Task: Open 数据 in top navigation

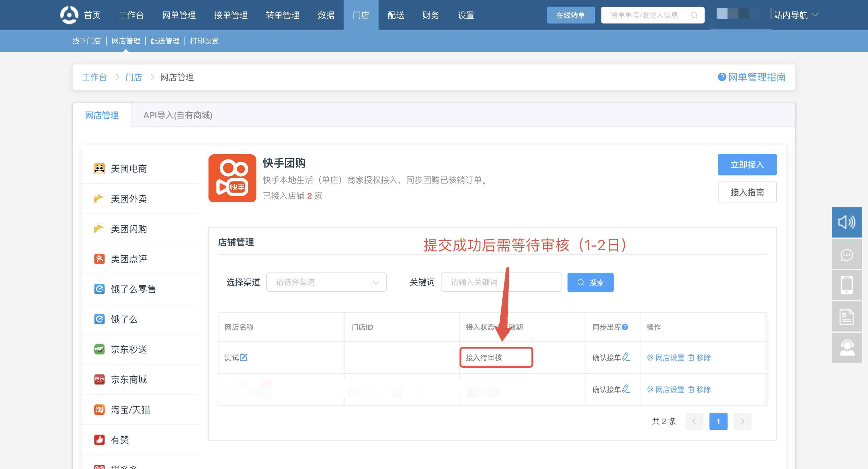Action: (x=326, y=15)
